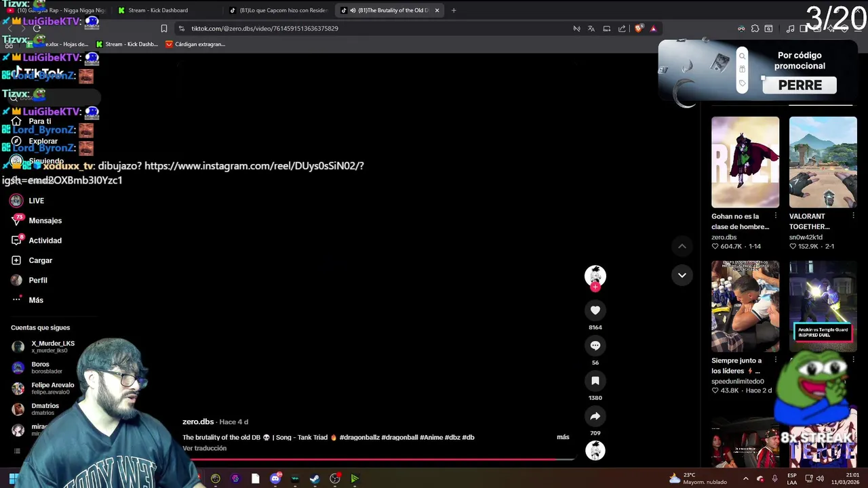
Task: Switch to 'Lo que Capcom hizo' tab
Action: (x=279, y=10)
